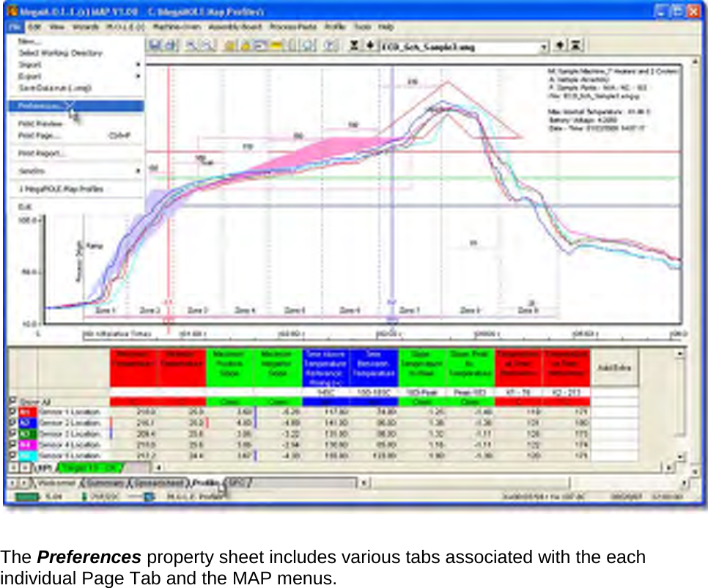Click the tab scroll left arrow beside KPI tab
This screenshot has height=588, width=708.
pos(14,468)
